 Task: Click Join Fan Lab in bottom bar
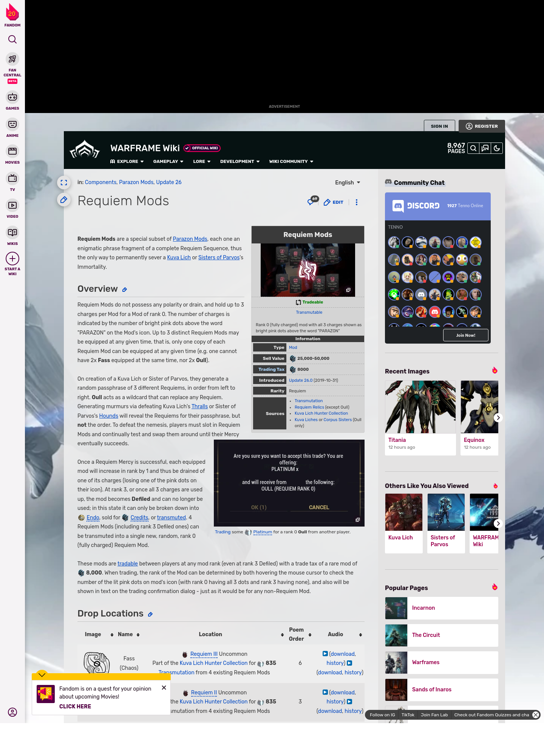tap(434, 715)
